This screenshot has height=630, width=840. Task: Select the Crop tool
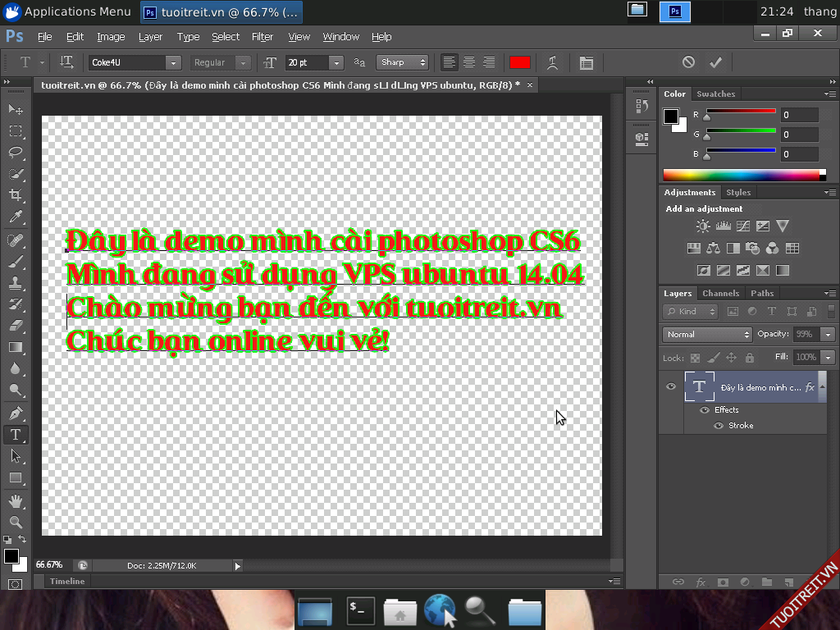point(16,195)
